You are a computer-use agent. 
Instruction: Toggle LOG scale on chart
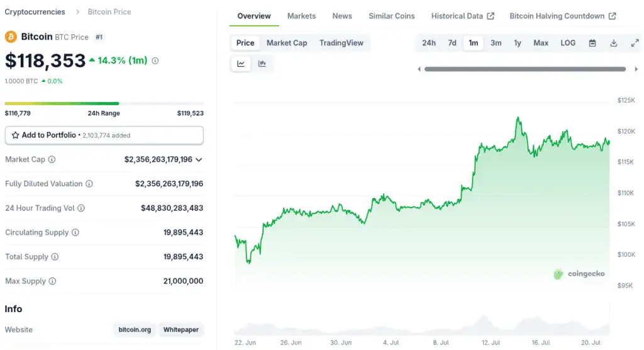coord(568,43)
